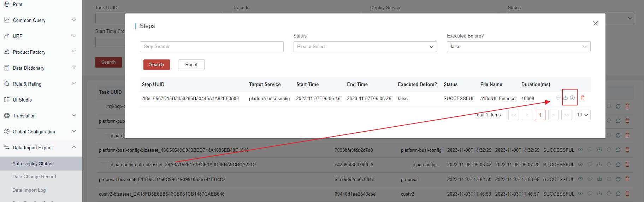Open the message icon in the step row
This screenshot has height=202, width=644.
click(558, 98)
